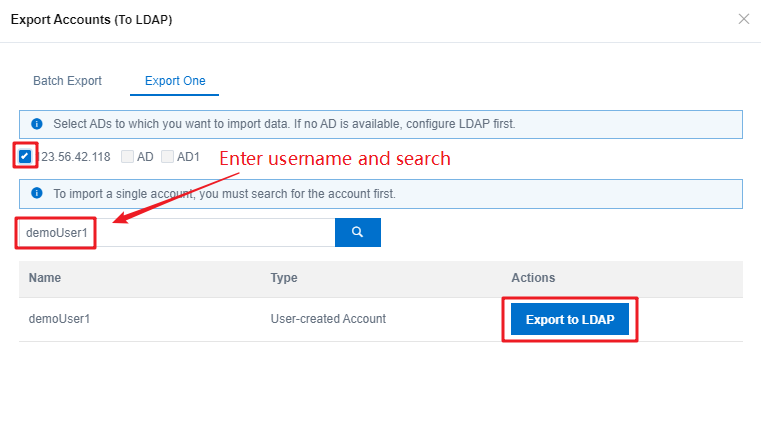Click the Export Accounts (To LDAP) title

tap(91, 19)
